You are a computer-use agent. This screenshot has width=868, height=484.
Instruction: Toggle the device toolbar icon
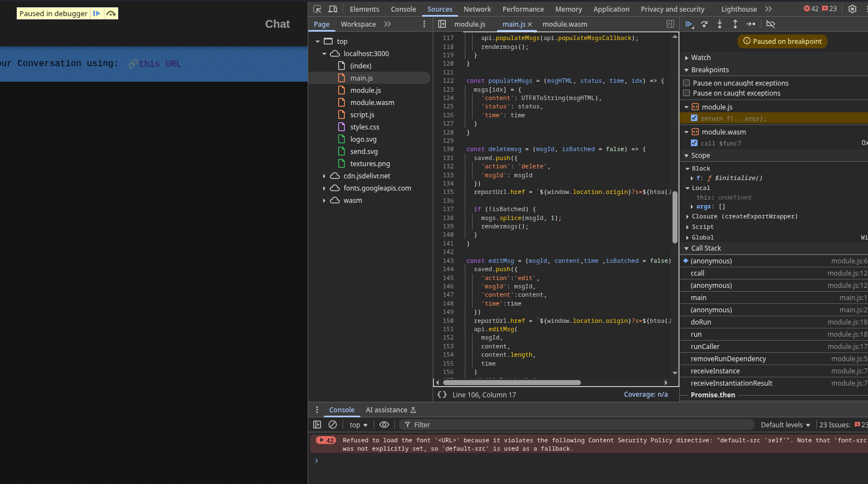click(x=333, y=9)
